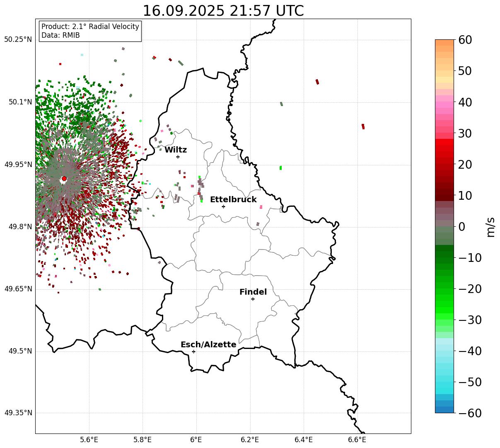
Task: Click the orange top colorbar segment
Action: 444,43
